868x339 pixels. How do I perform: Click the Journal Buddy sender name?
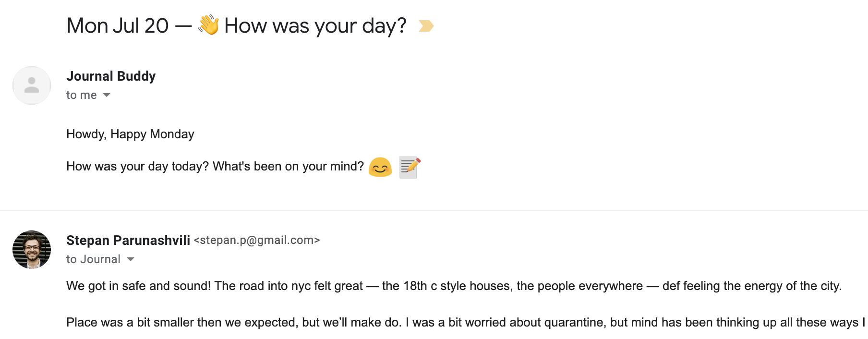point(111,76)
